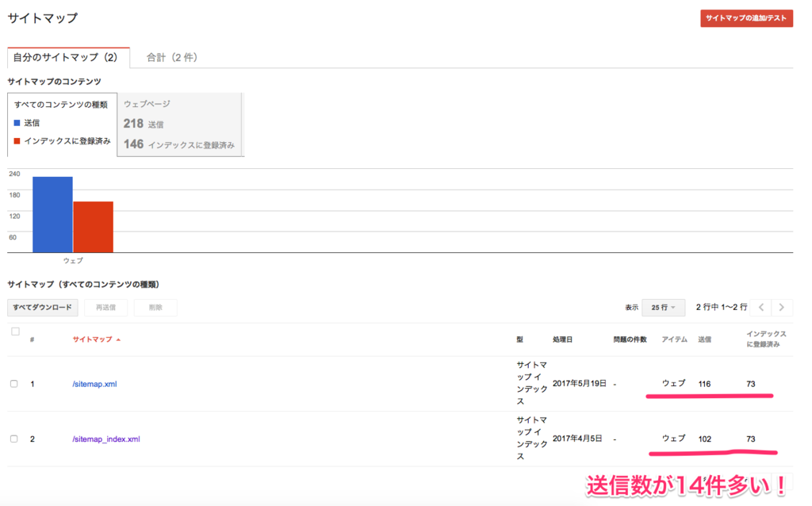Click red インデックスに登録済み legend swatch

(17, 141)
